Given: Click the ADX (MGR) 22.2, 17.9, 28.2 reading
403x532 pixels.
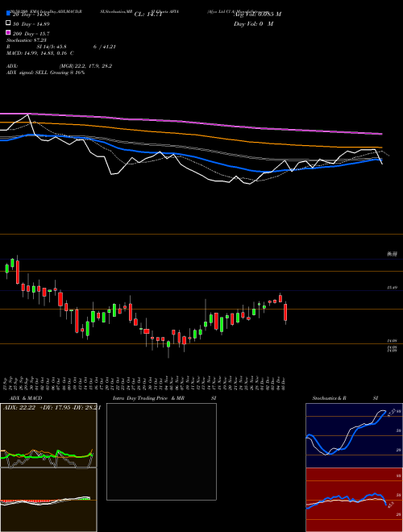Looking at the screenshot, I should tap(60, 66).
